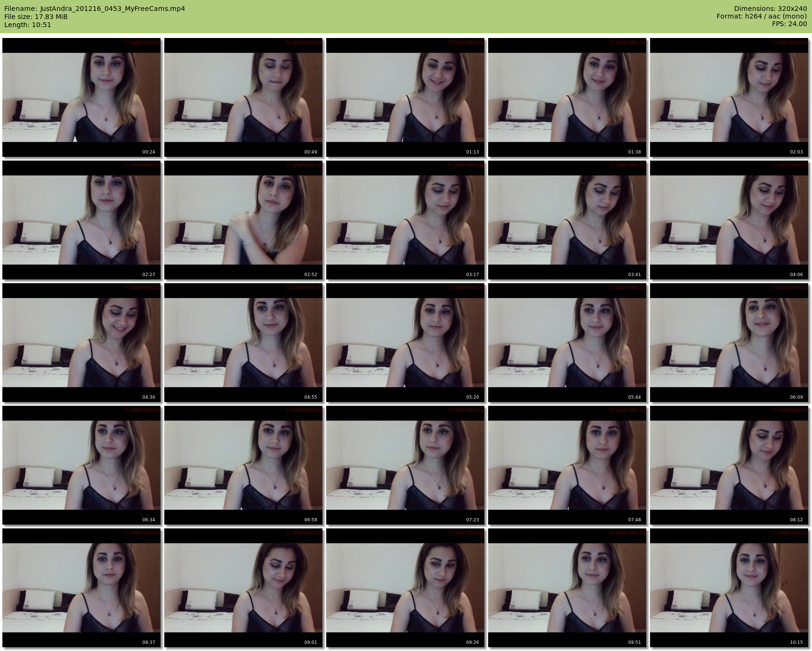812x651 pixels.
Task: Open the frame marked 03:41
Action: 567,220
